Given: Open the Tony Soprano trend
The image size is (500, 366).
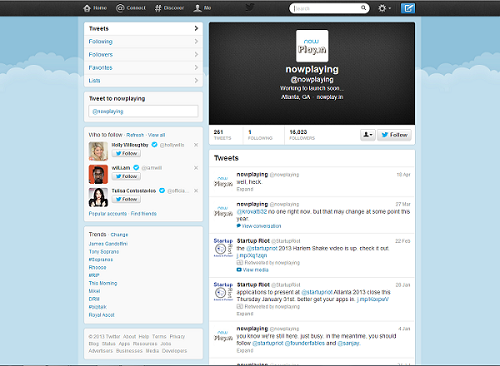Looking at the screenshot, I should click(104, 252).
